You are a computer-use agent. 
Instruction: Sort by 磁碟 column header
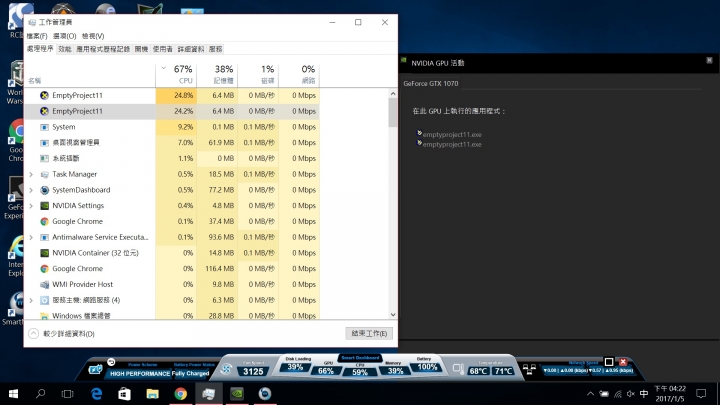(258, 74)
